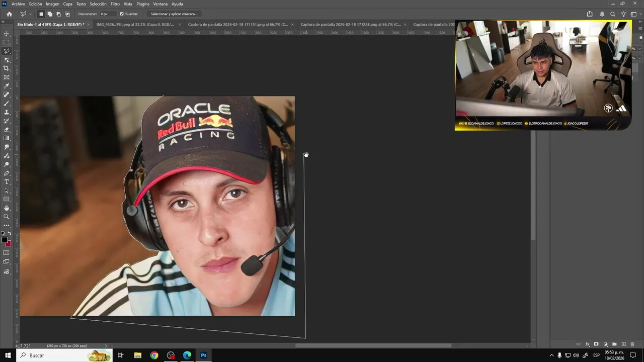The image size is (644, 362).
Task: Select the Rectangle shape tool
Action: tap(7, 199)
